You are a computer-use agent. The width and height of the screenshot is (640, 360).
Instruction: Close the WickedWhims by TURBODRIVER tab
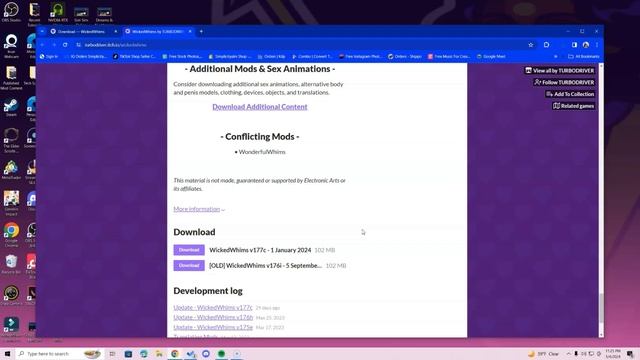190,31
